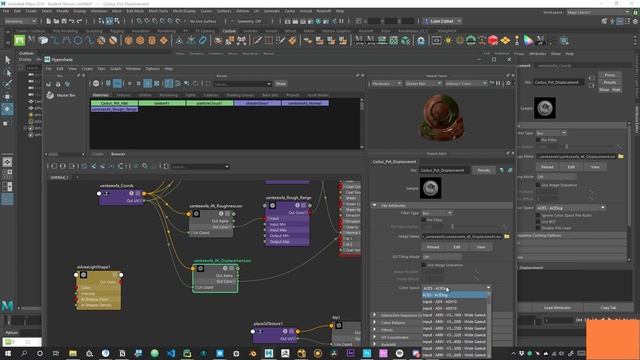Toggle Use Image Sequence in Attribute Editor

tap(538, 185)
